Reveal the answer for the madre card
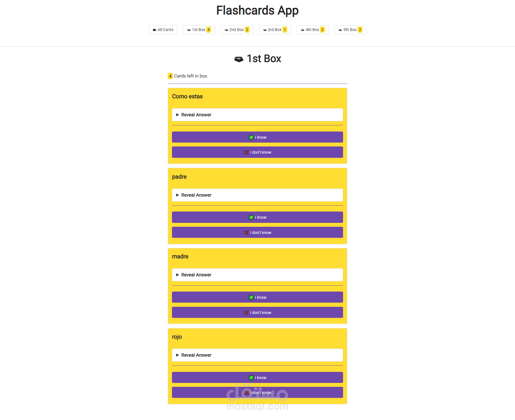 [x=196, y=275]
